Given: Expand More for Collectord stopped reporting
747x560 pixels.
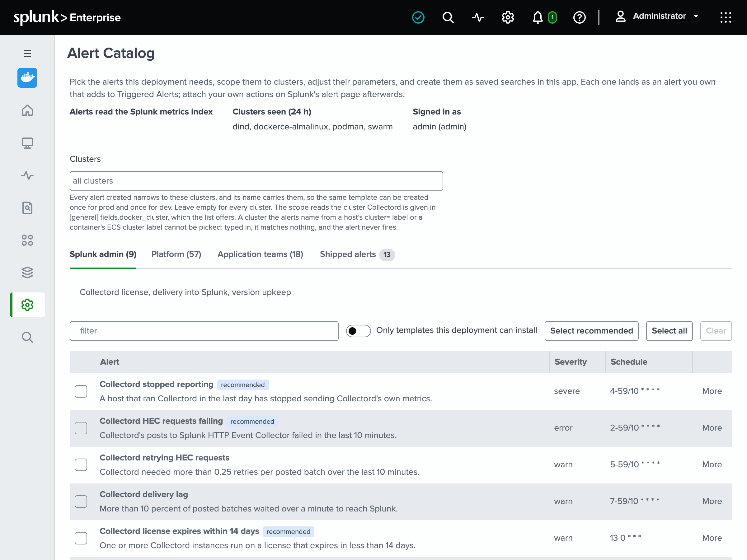Looking at the screenshot, I should (712, 391).
